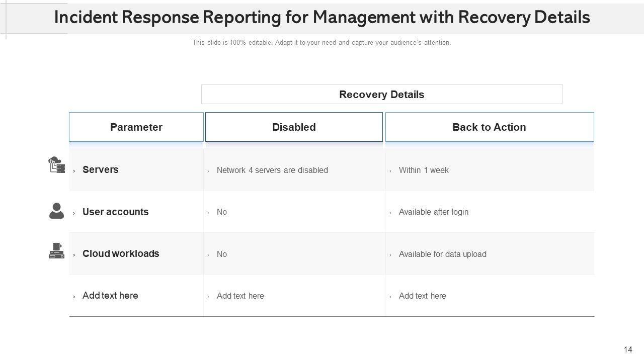Click 'Available after login' cell
The height and width of the screenshot is (362, 644).
coord(433,212)
